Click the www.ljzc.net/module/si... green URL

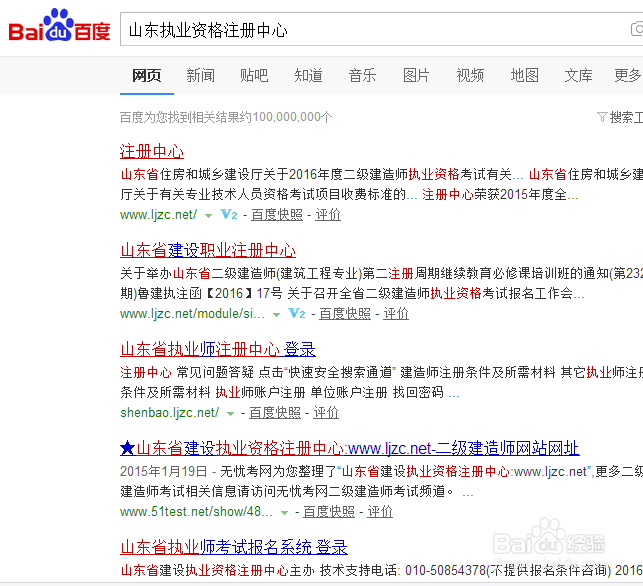(192, 314)
